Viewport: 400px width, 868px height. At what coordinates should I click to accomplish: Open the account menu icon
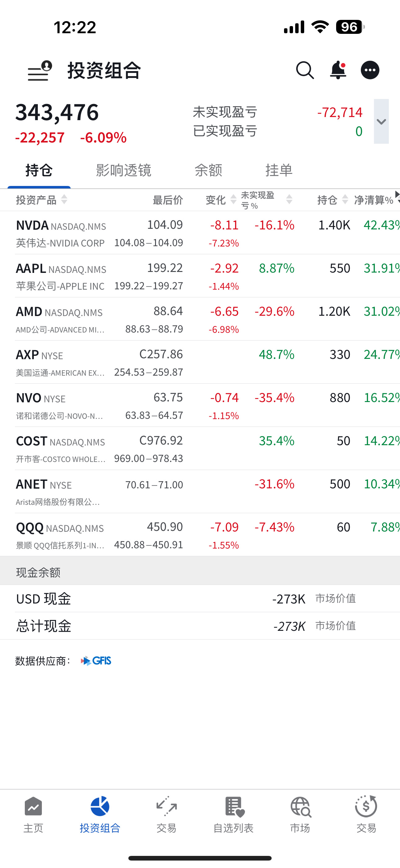click(x=40, y=71)
